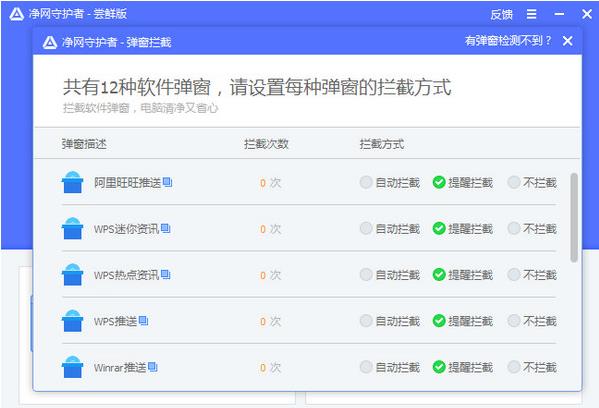Open 有弹窗检测不到？ help link
599x408 pixels.
click(508, 40)
